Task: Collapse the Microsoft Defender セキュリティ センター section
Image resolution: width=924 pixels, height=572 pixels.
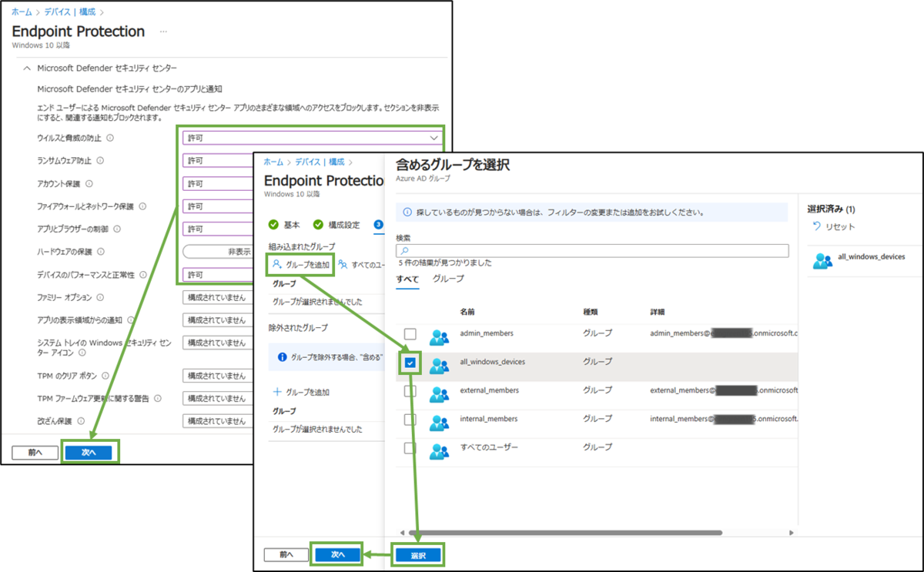Action: [28, 69]
